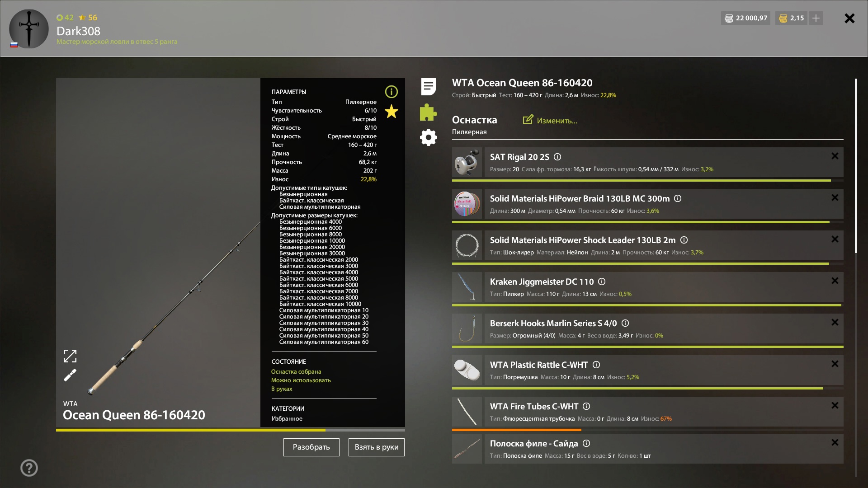Click the green parameters info icon
The image size is (868, 488).
pos(391,92)
